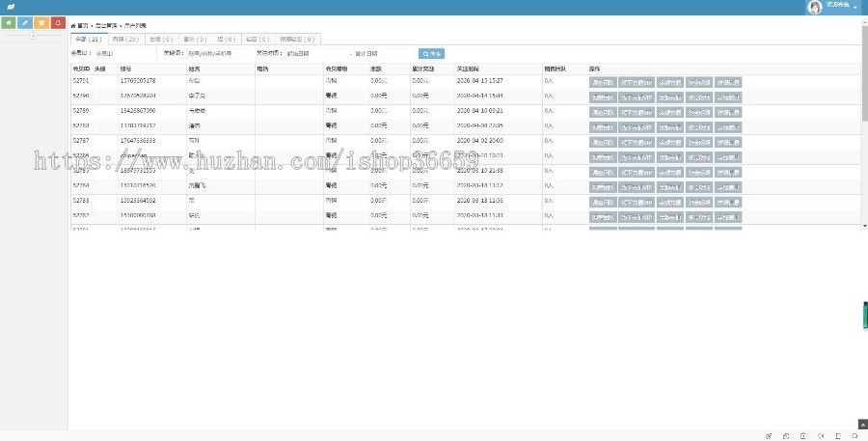Click the orange sidebar shortcut button

pyautogui.click(x=41, y=22)
